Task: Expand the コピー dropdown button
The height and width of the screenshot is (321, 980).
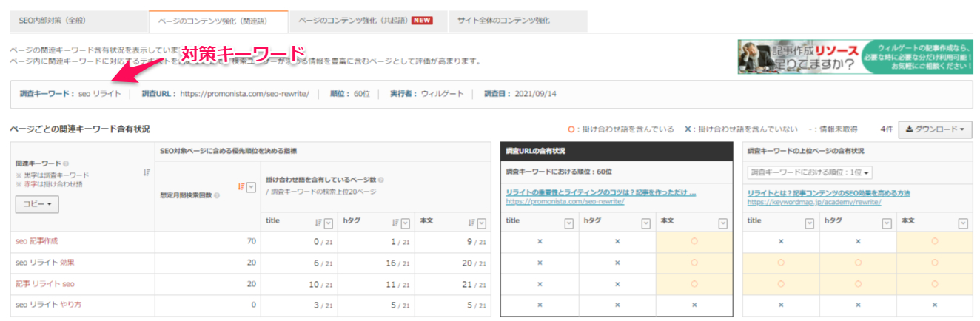Action: (x=37, y=204)
